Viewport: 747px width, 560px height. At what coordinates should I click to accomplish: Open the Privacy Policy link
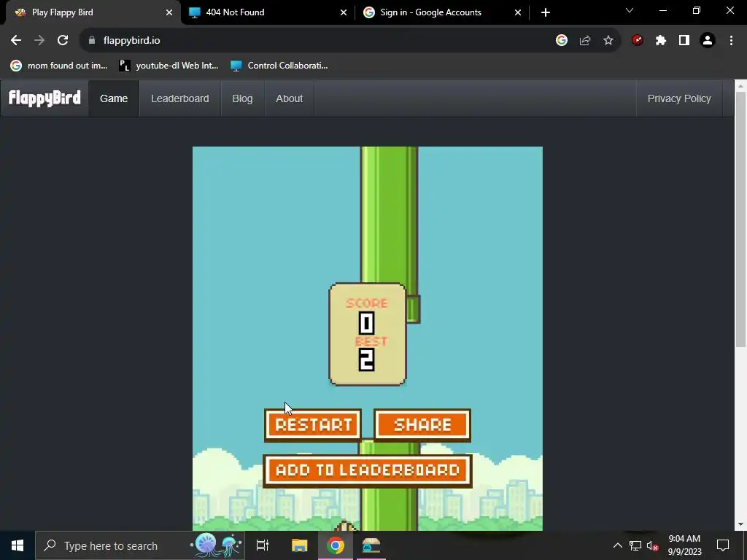point(679,98)
